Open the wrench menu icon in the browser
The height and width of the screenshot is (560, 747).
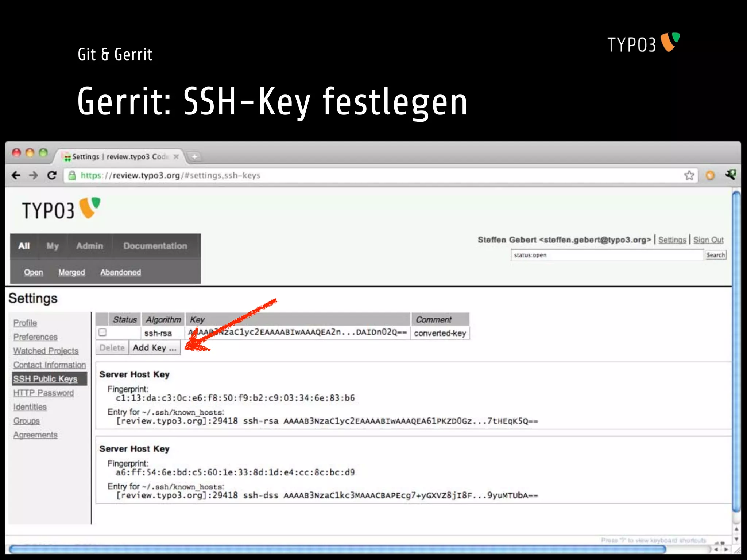tap(730, 175)
